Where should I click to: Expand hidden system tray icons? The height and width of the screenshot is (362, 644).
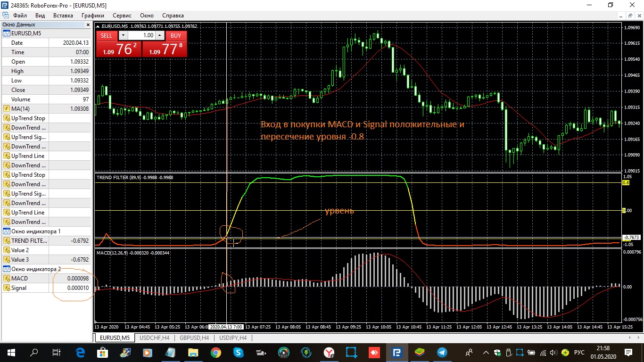(486, 352)
